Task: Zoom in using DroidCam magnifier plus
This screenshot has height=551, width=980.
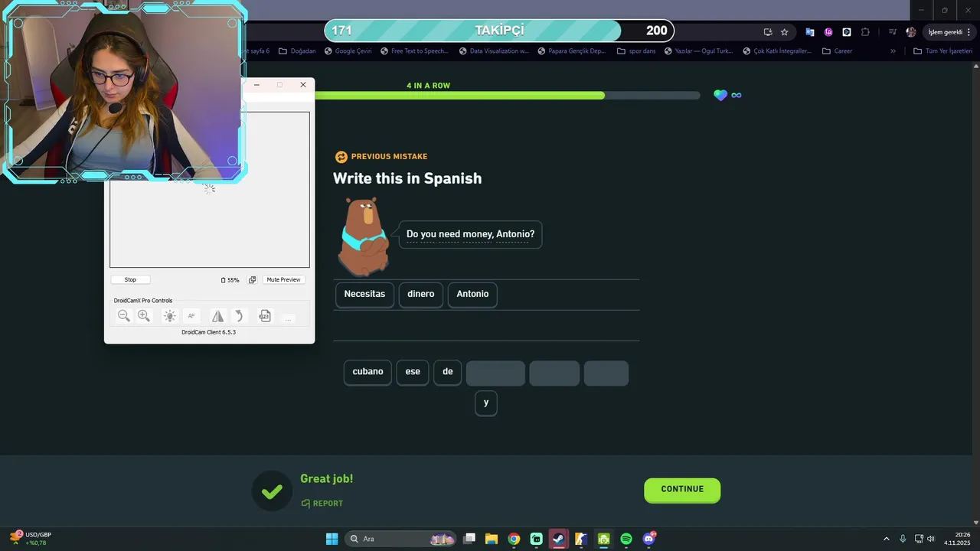Action: (x=144, y=316)
